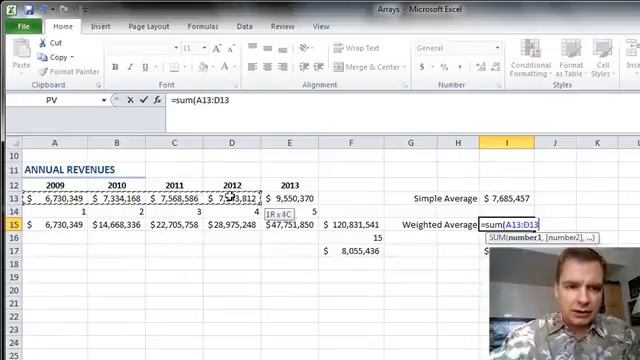Image resolution: width=640 pixels, height=360 pixels.
Task: Switch to the Insert tab
Action: point(100,27)
